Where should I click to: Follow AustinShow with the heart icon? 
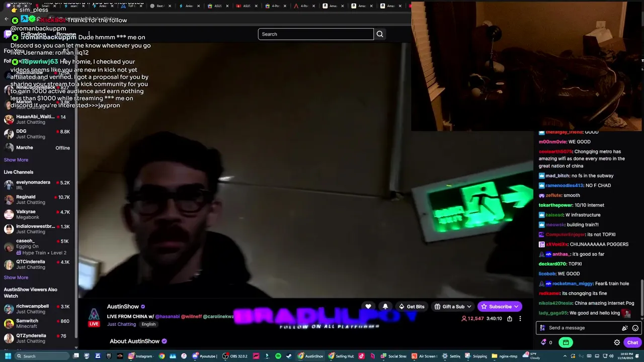(x=368, y=307)
